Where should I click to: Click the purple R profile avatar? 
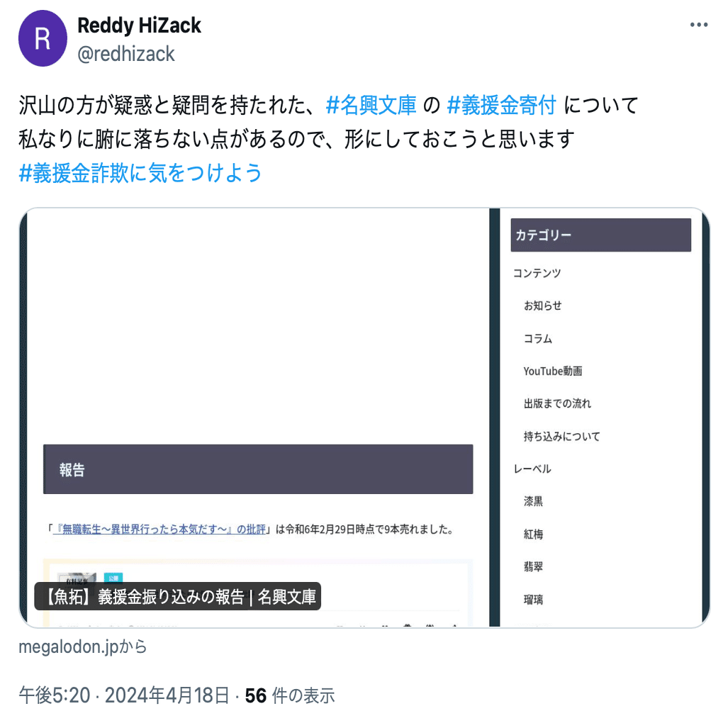(43, 38)
